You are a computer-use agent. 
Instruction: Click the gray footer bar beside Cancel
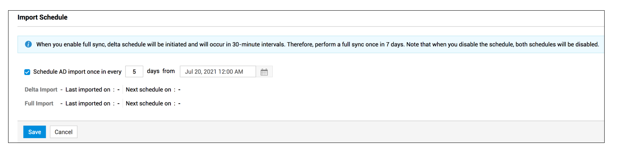[331, 132]
